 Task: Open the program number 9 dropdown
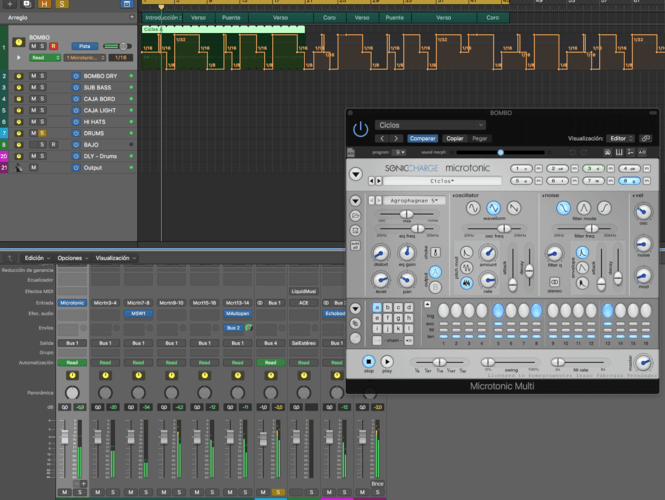coord(399,152)
